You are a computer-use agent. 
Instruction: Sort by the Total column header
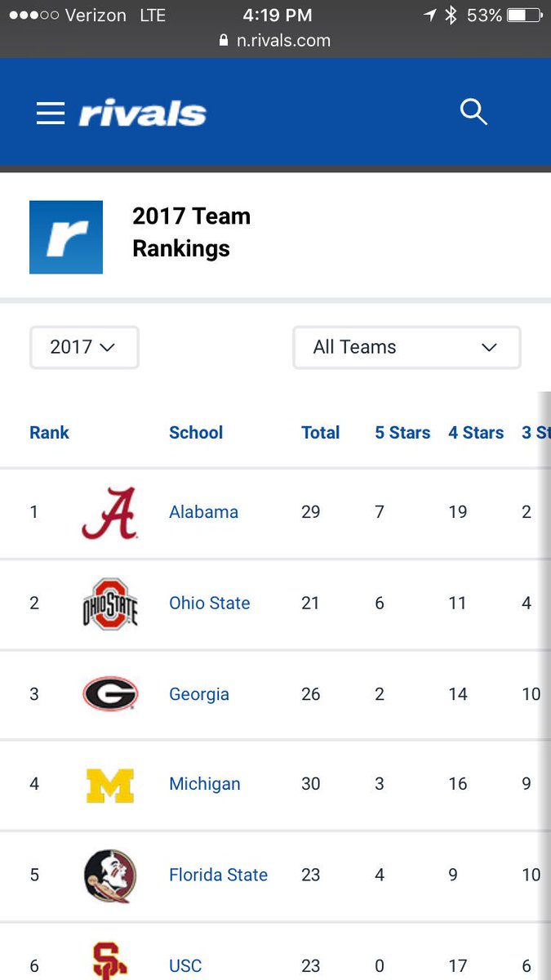(x=320, y=433)
